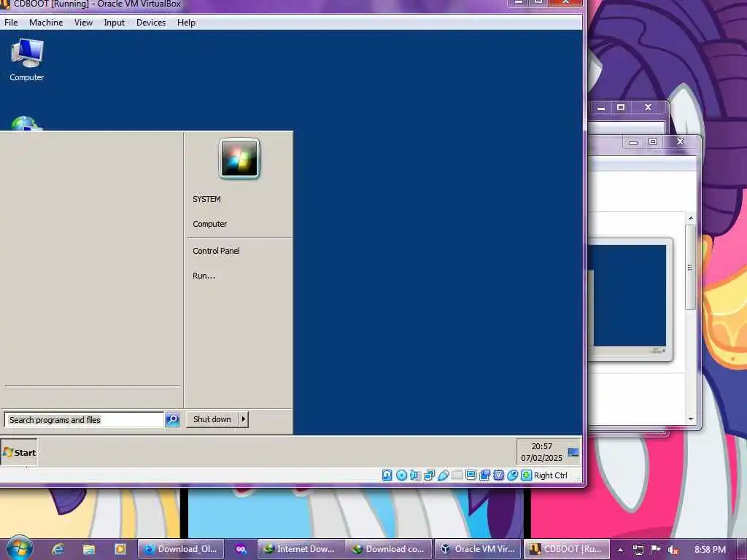Click scrollbar up arrow in background window

point(691,217)
